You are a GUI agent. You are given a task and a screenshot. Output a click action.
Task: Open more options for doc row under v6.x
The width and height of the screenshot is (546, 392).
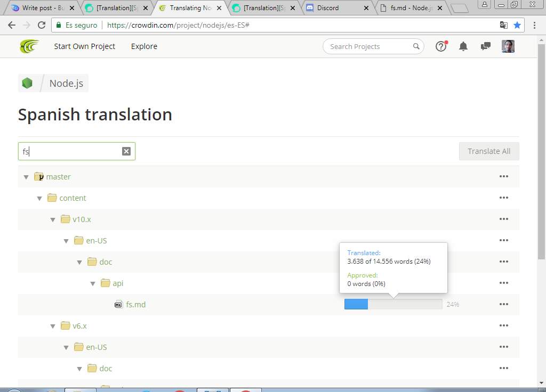[x=504, y=368]
